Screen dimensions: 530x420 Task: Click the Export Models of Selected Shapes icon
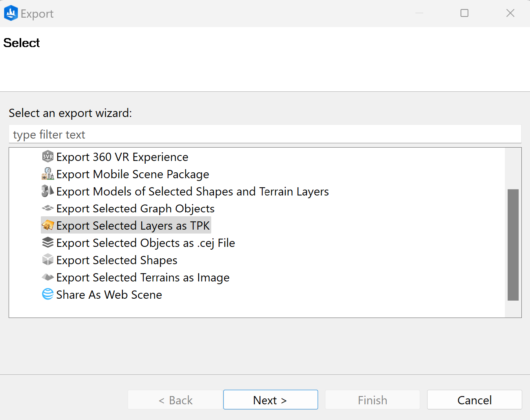pos(48,191)
